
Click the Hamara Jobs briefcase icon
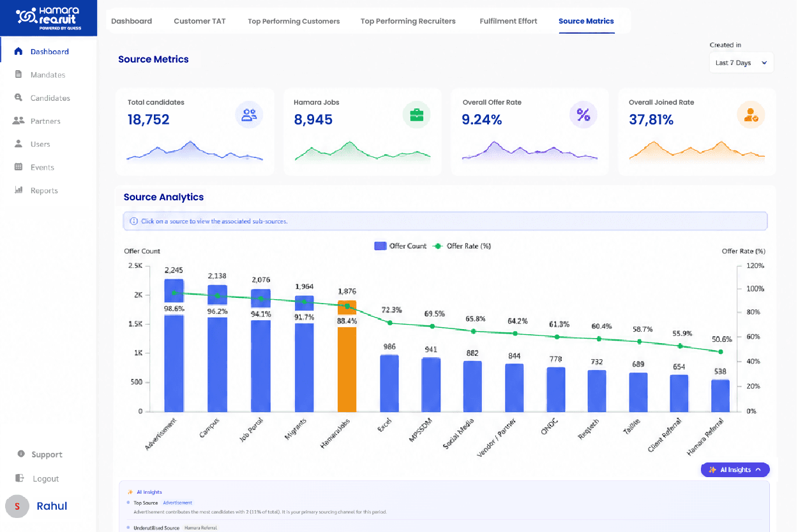(x=416, y=115)
